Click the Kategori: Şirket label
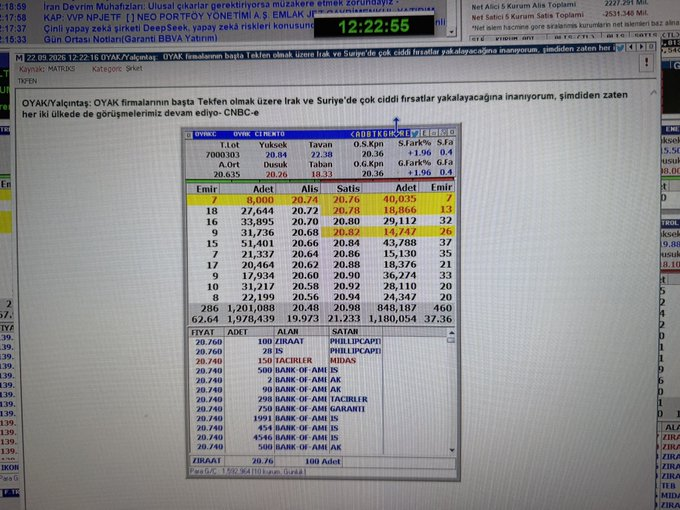The height and width of the screenshot is (510, 680). click(117, 69)
